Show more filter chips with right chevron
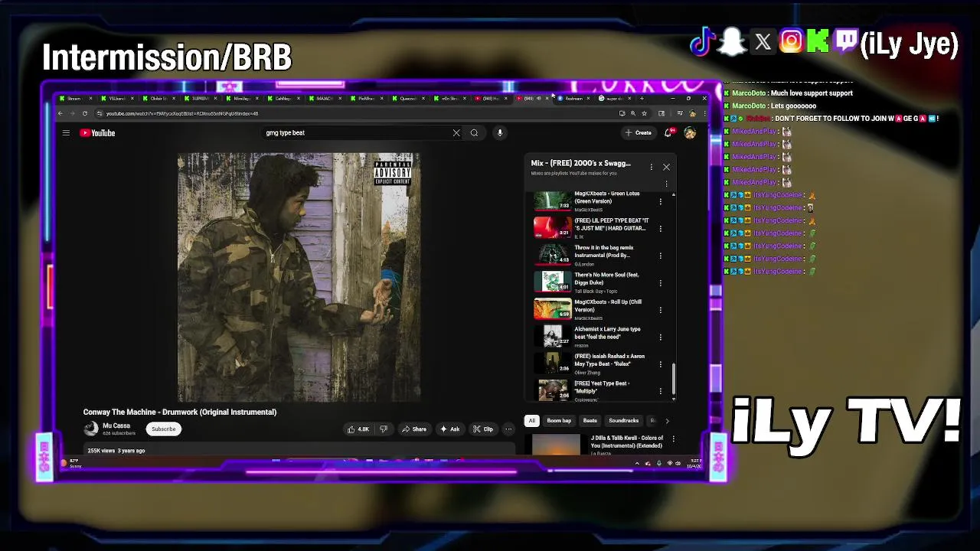Viewport: 980px width, 551px height. [667, 421]
